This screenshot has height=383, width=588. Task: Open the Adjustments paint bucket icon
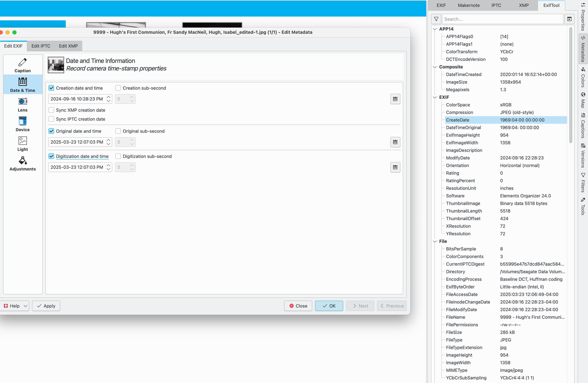pos(22,160)
